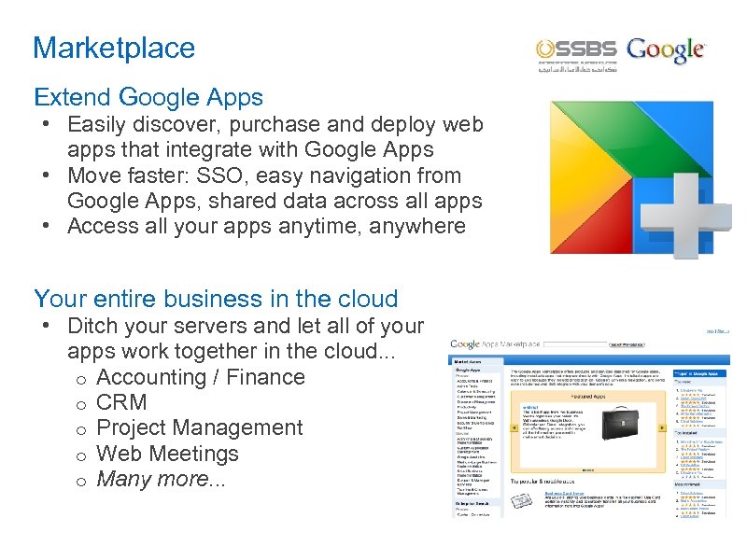
Task: Click inside the Marketplace search field
Action: click(573, 343)
